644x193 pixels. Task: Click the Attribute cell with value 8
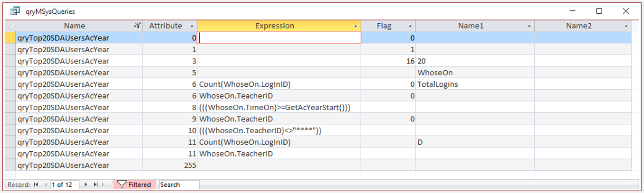(x=170, y=108)
